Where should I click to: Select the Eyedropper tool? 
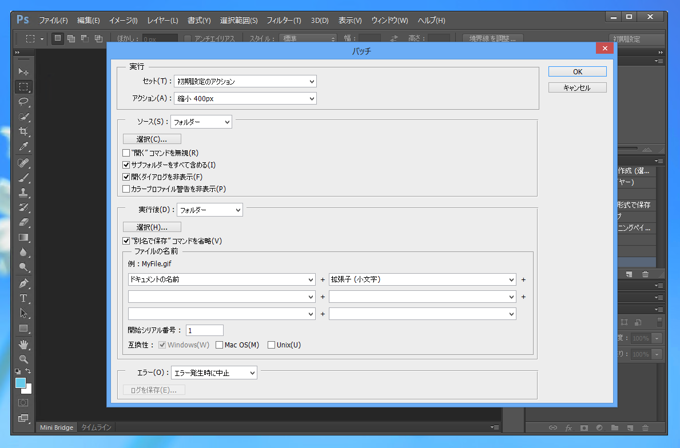[23, 146]
